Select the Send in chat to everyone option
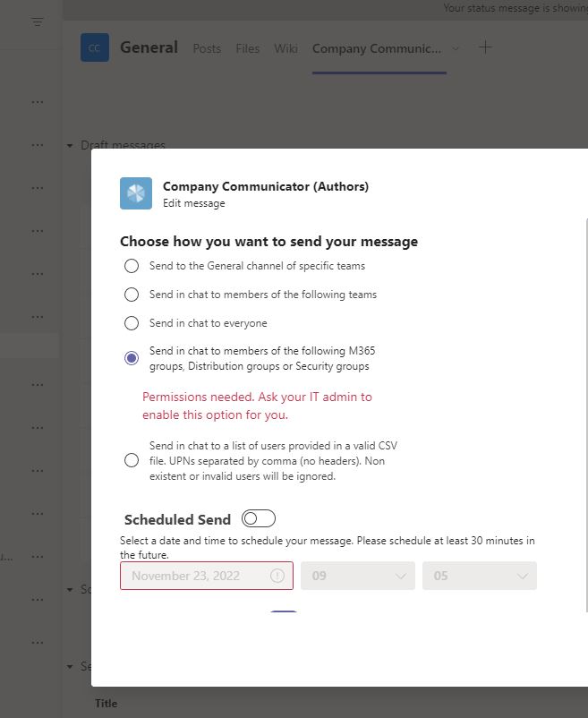This screenshot has width=588, height=718. pyautogui.click(x=132, y=323)
